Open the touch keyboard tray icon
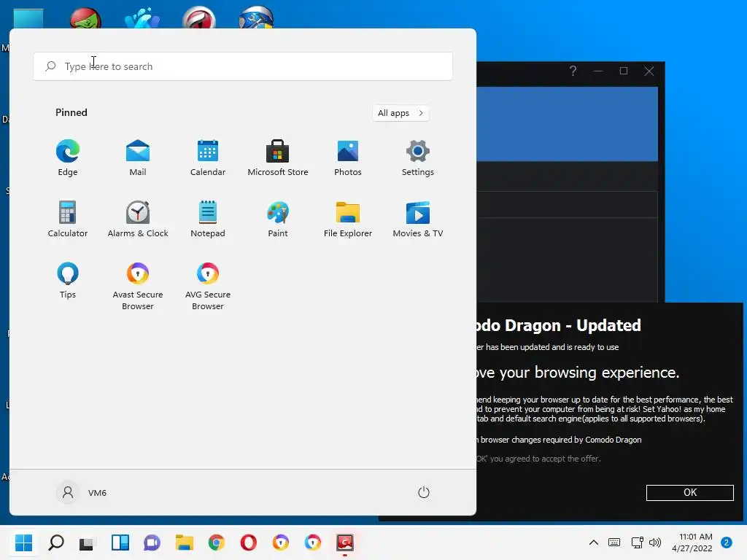Screen dimensions: 747x560 tap(614, 542)
